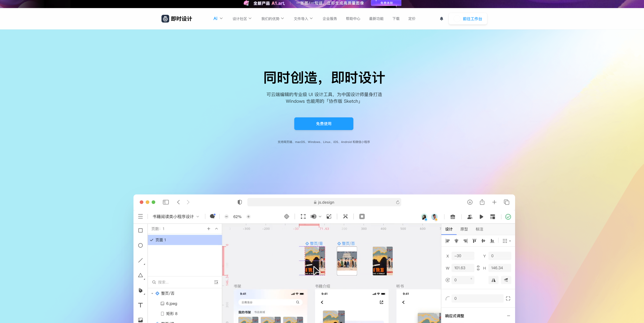Select the Rectangle tool in left toolbar
Viewport: 644px width, 323px height.
pyautogui.click(x=140, y=230)
